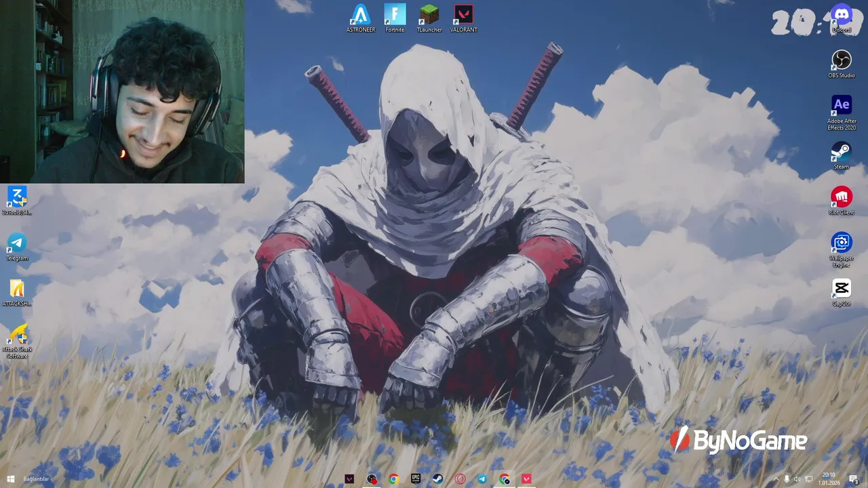
Task: Select the 3uTools desktop shortcut
Action: 17,201
